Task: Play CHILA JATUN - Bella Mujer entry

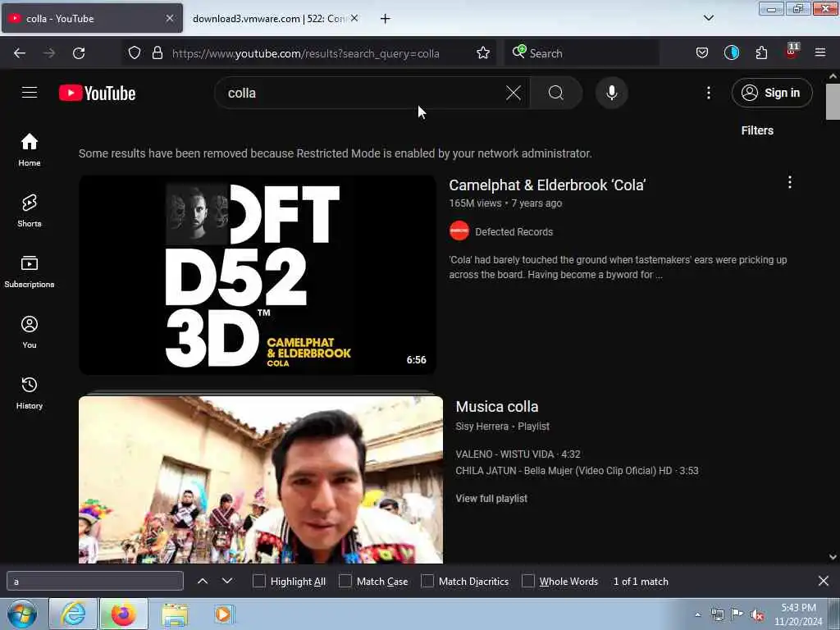Action: coord(577,470)
